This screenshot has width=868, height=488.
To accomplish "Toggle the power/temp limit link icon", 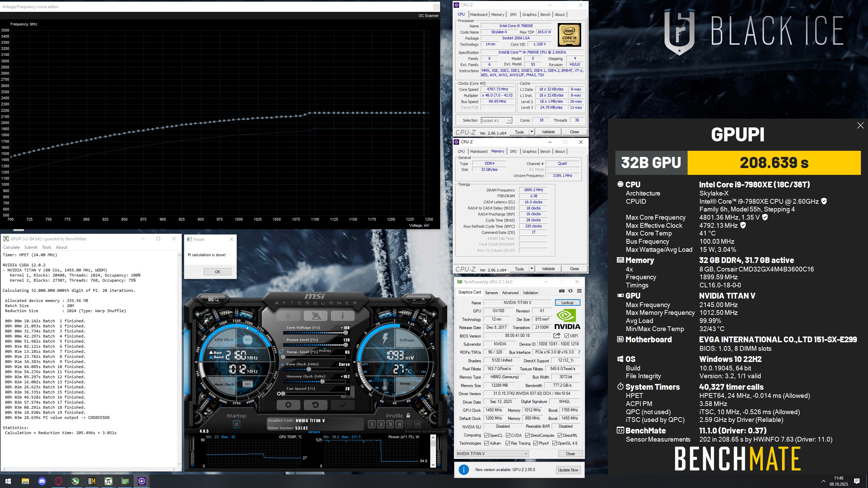I will tap(281, 352).
